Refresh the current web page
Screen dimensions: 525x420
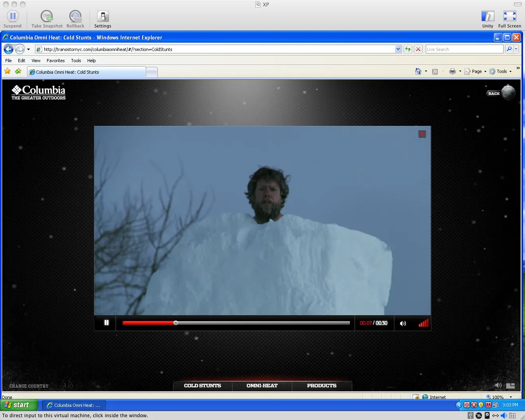click(x=408, y=49)
